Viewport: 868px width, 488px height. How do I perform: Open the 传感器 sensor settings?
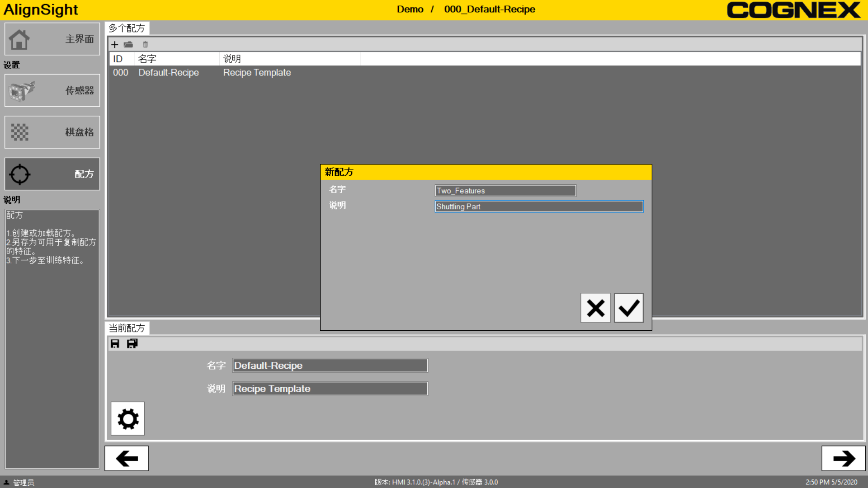(52, 90)
